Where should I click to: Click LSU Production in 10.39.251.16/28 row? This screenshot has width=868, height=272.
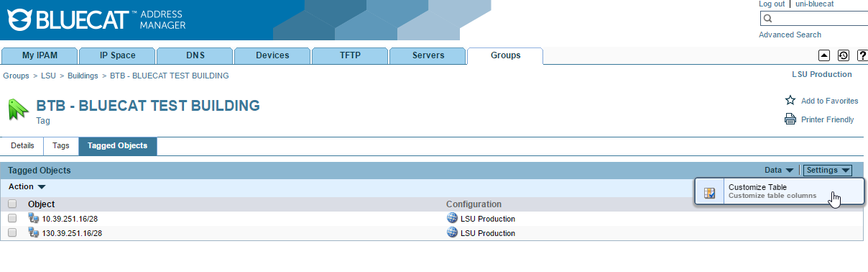coord(488,219)
